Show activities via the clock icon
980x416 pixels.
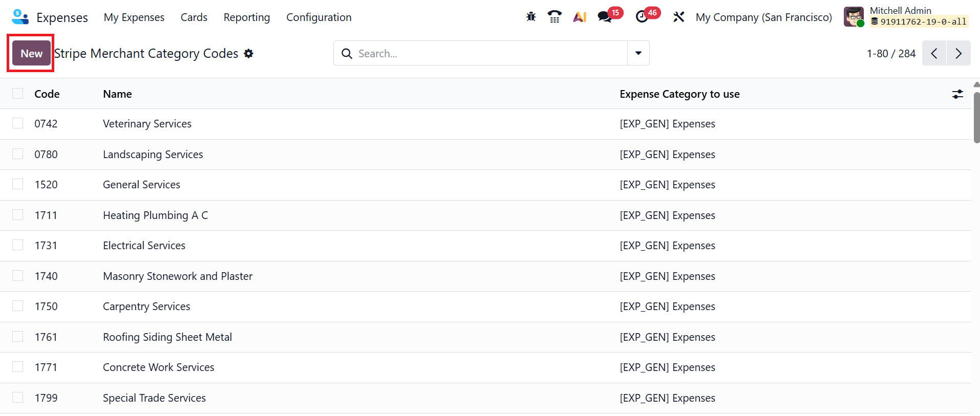(x=642, y=17)
